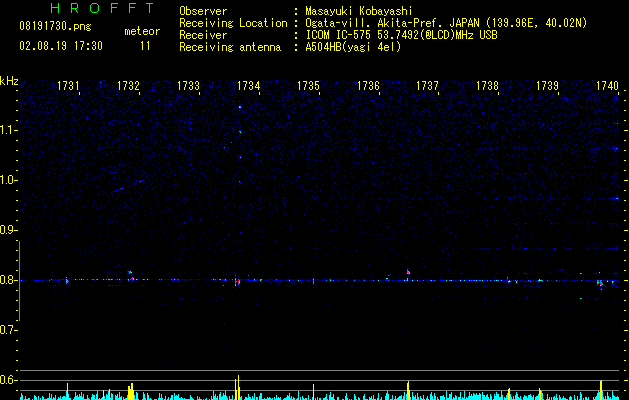Click the kHz axis unit label
Viewport: 629px width, 400px height.
coord(9,81)
